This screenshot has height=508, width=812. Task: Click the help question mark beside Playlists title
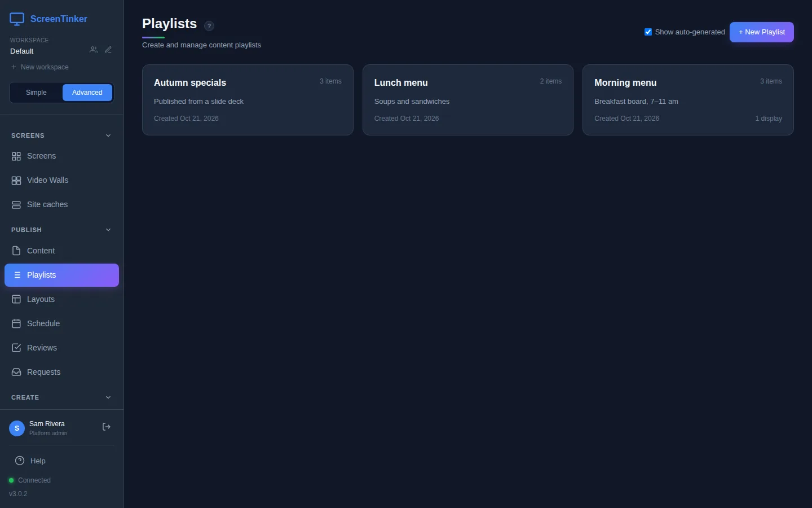[x=209, y=26]
